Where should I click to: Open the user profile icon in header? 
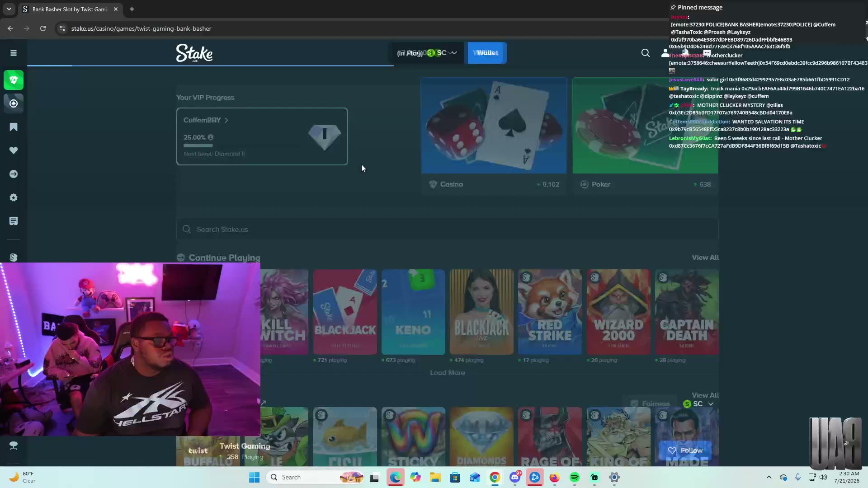[665, 53]
